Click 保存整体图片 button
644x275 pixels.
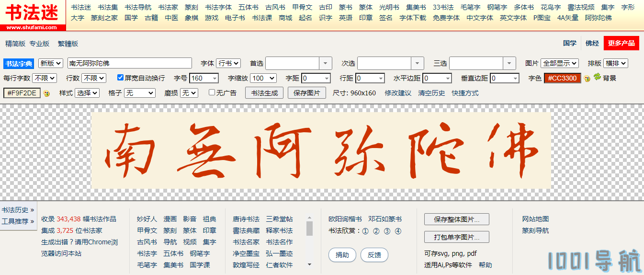tap(457, 219)
